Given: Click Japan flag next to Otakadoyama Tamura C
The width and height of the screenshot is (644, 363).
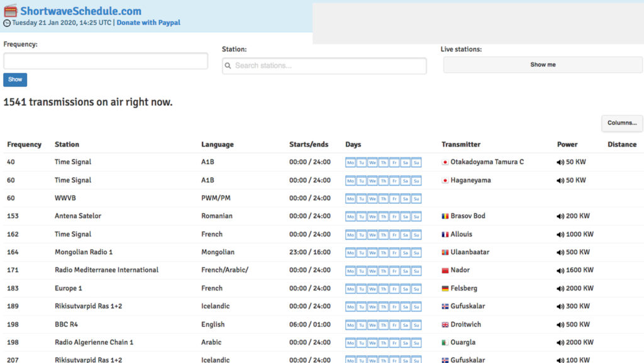Looking at the screenshot, I should click(x=445, y=162).
